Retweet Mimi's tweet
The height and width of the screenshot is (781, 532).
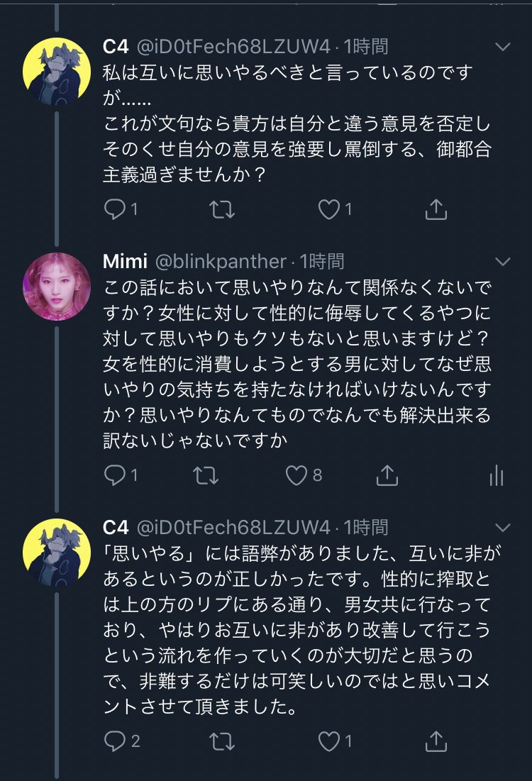pos(205,475)
